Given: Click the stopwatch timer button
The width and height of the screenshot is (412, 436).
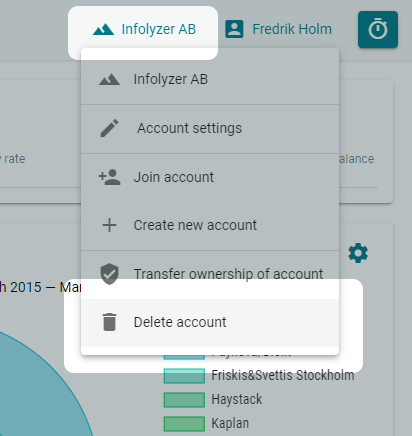Looking at the screenshot, I should 378,29.
